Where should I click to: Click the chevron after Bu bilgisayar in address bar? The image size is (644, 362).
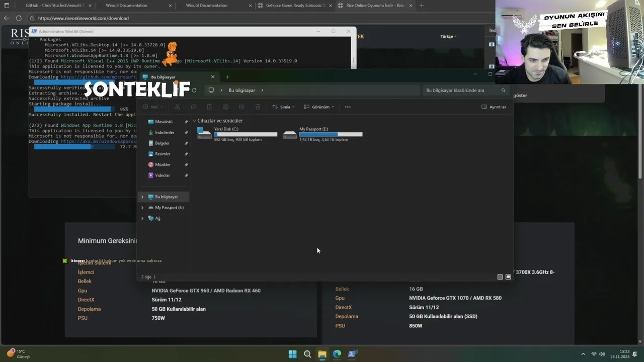262,90
